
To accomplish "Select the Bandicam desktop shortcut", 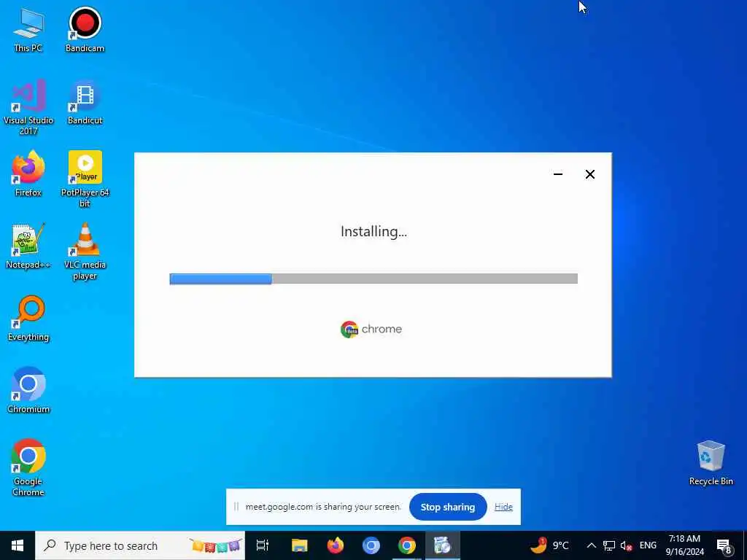I will click(85, 30).
